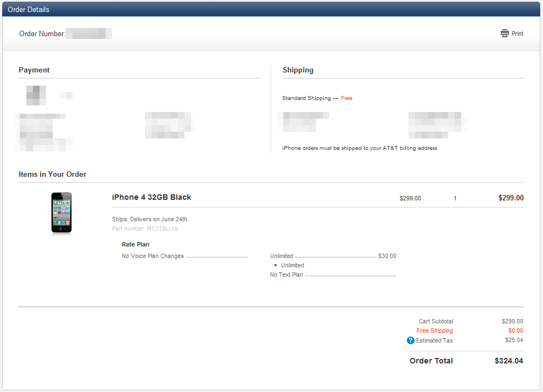Click the quantity value 1
This screenshot has height=392, width=543.
click(455, 198)
